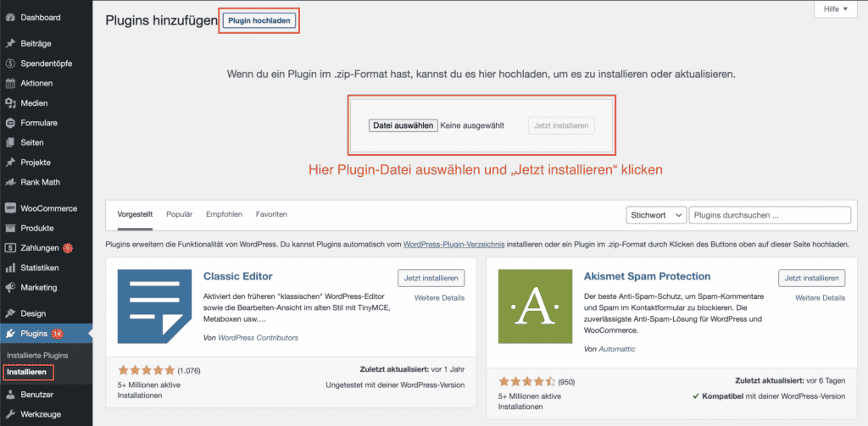Click Jetzt installieren in upload box

coord(561,125)
